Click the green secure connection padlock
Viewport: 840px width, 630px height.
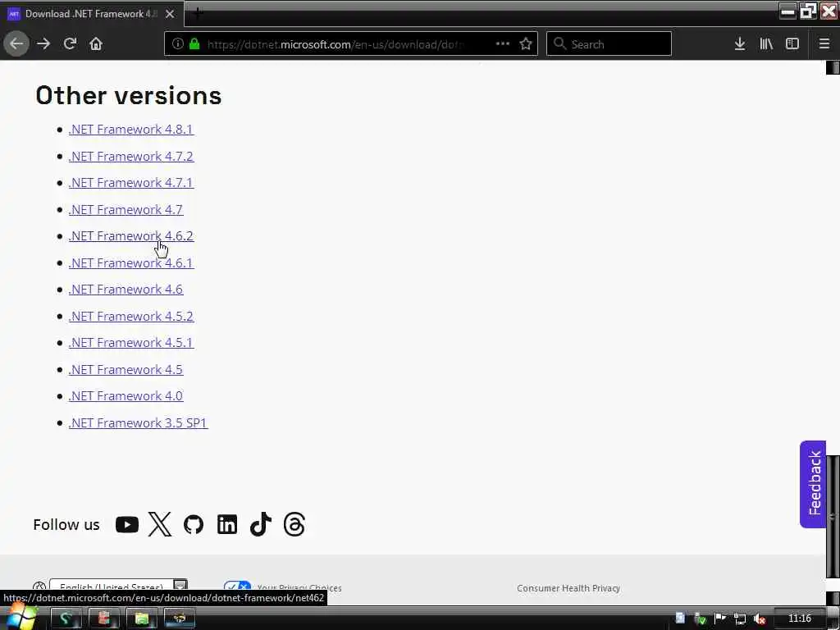point(194,44)
